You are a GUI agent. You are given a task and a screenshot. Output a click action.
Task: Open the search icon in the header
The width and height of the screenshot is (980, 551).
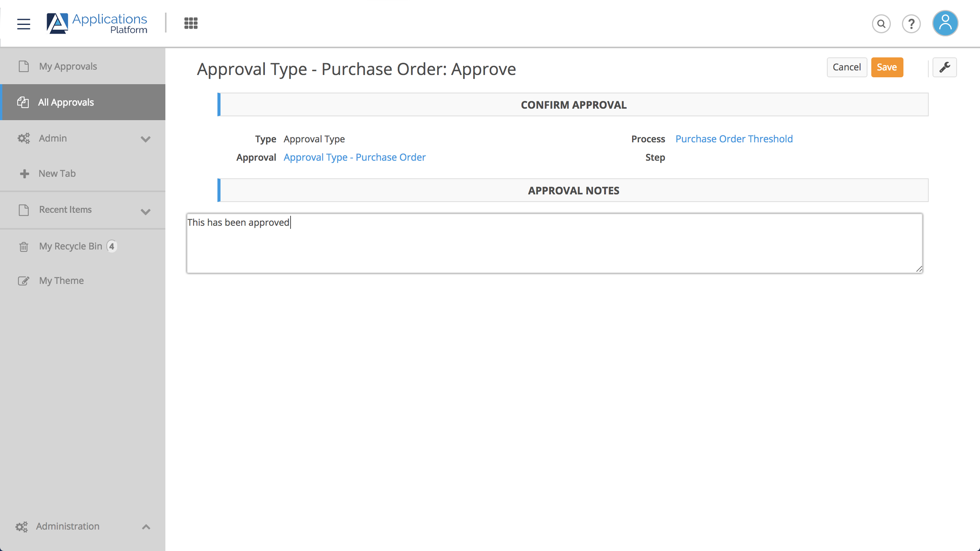(881, 24)
